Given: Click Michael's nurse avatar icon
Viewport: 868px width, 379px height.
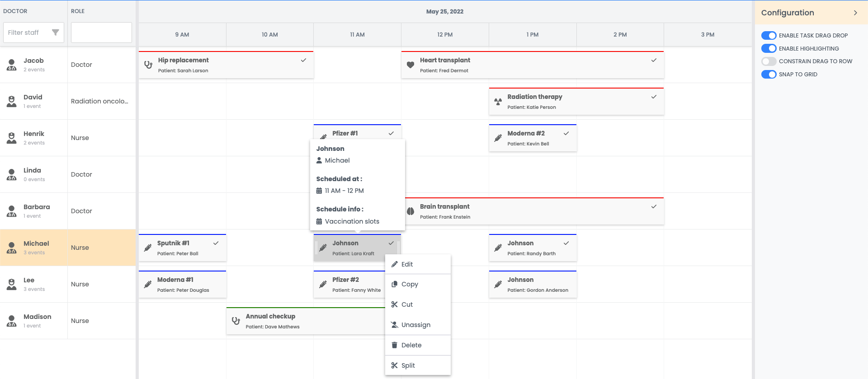Looking at the screenshot, I should tap(12, 248).
